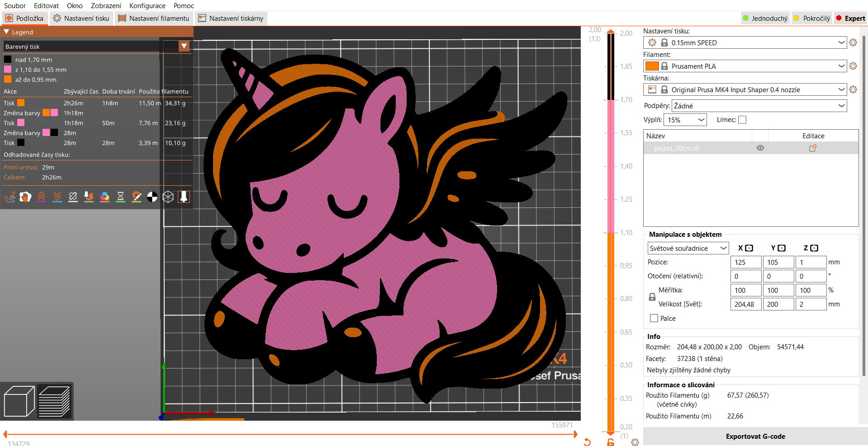The width and height of the screenshot is (868, 446).
Task: Edit print settings preset gear icon
Action: [853, 42]
